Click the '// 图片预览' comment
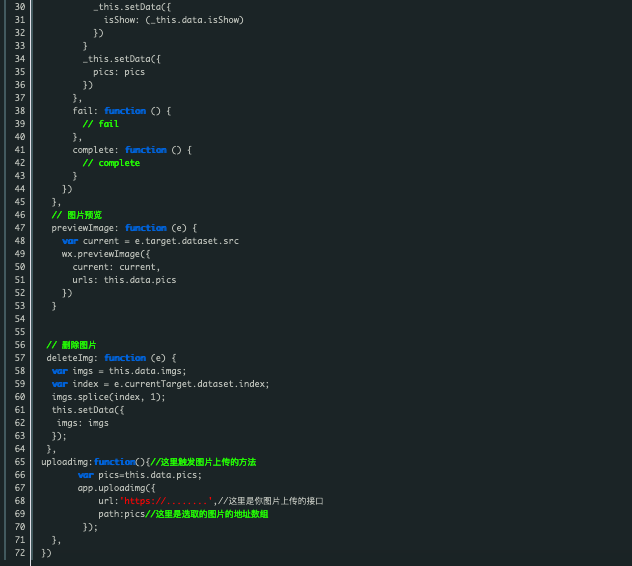 click(77, 215)
